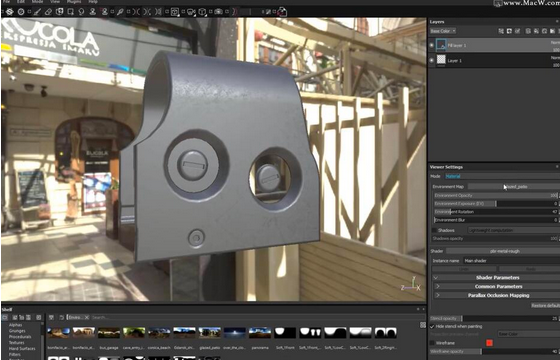Toggle visibility of Fill layer 1
The height and width of the screenshot is (360, 560).
pyautogui.click(x=431, y=45)
